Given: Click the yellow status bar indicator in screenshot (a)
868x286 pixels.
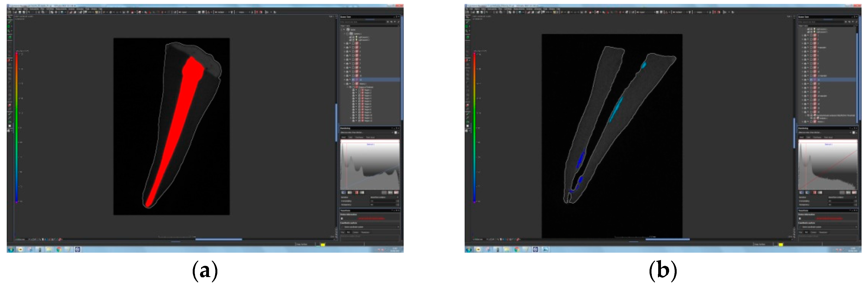Looking at the screenshot, I should coord(323,245).
